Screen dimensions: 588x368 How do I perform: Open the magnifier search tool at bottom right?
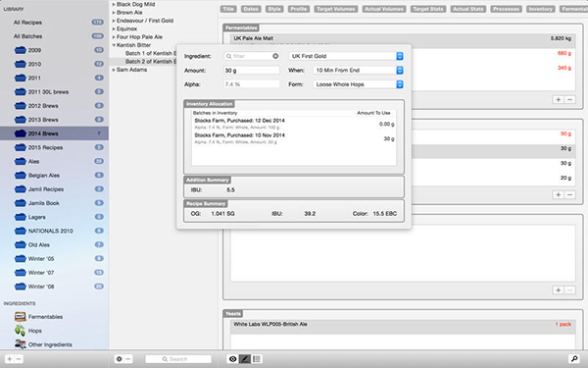tap(573, 359)
